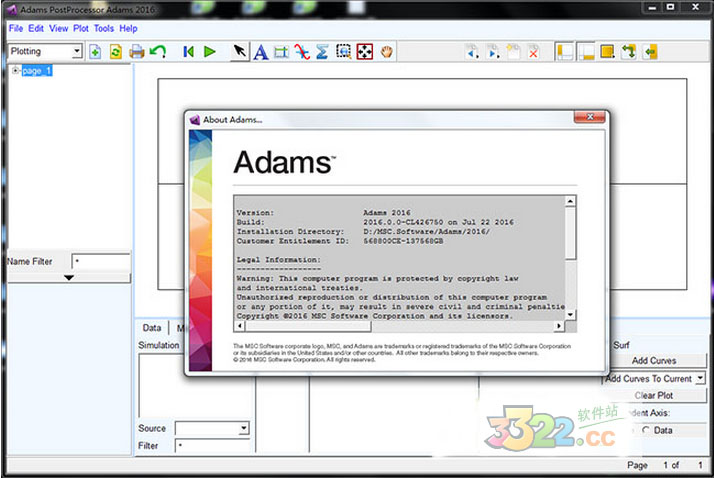
Task: Click left arrow of horizontal scrollbar
Action: pos(240,326)
